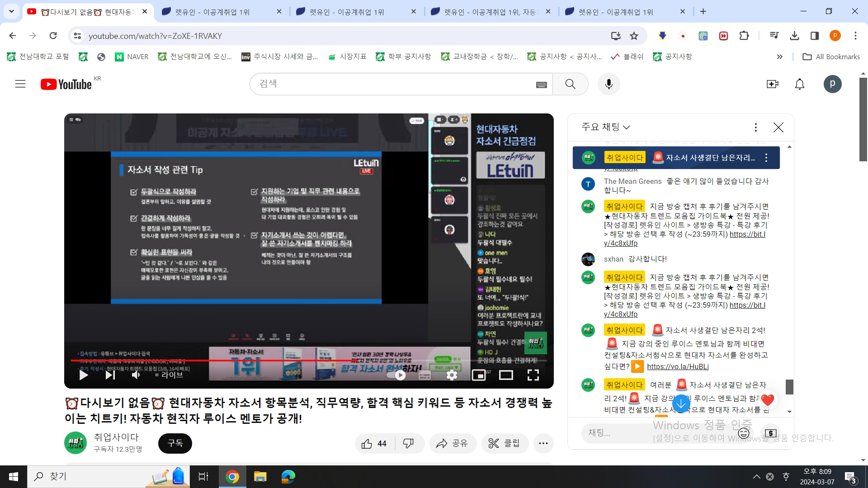The height and width of the screenshot is (488, 868).
Task: Open video settings gear
Action: click(x=452, y=375)
